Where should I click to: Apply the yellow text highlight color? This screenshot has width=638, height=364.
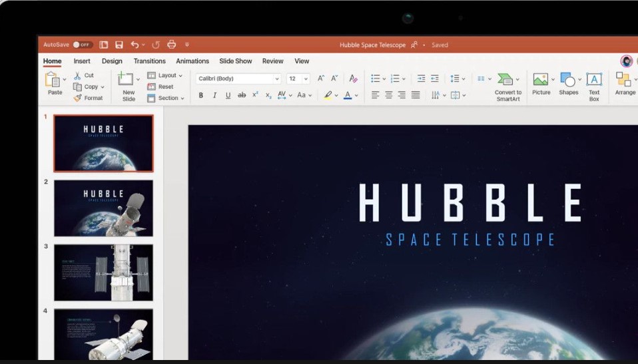pos(328,95)
